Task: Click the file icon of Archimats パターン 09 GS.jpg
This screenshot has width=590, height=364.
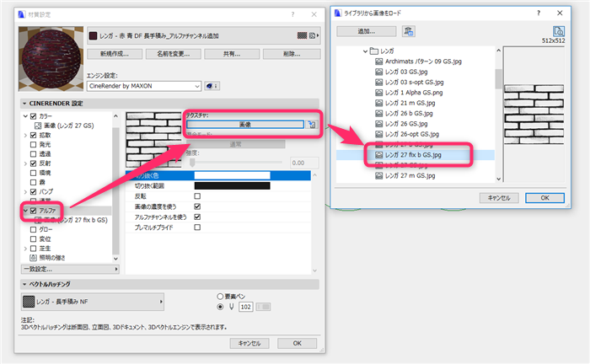Action: point(379,62)
